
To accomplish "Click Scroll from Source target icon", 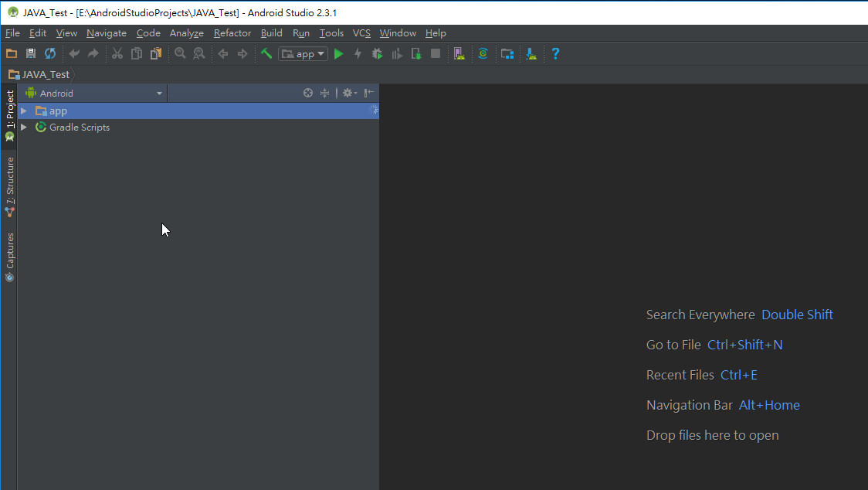I will click(x=308, y=93).
